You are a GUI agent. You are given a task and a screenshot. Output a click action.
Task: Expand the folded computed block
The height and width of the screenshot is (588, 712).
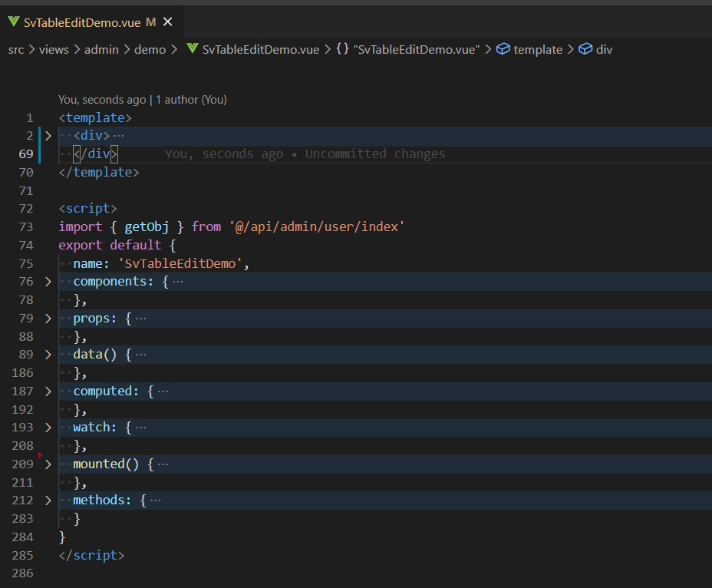[48, 391]
